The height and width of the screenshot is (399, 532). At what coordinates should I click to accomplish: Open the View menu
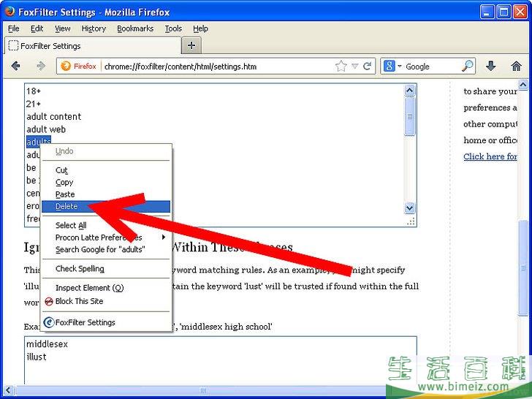62,28
